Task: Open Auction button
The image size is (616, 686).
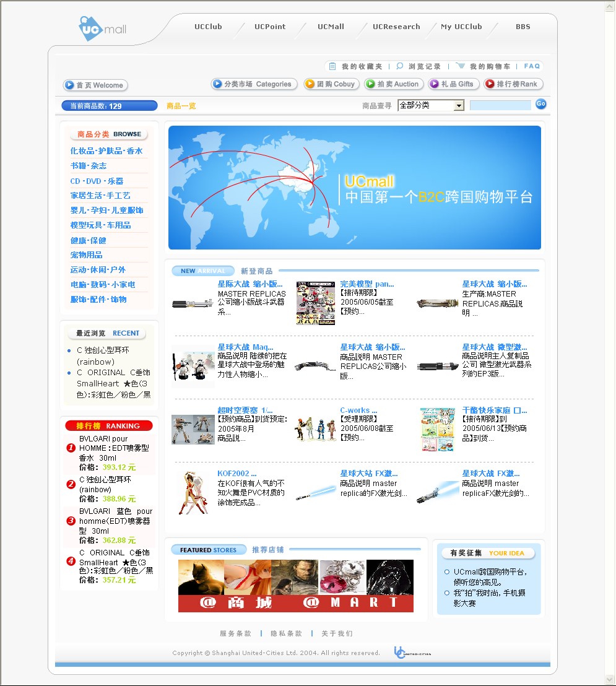Action: 394,84
